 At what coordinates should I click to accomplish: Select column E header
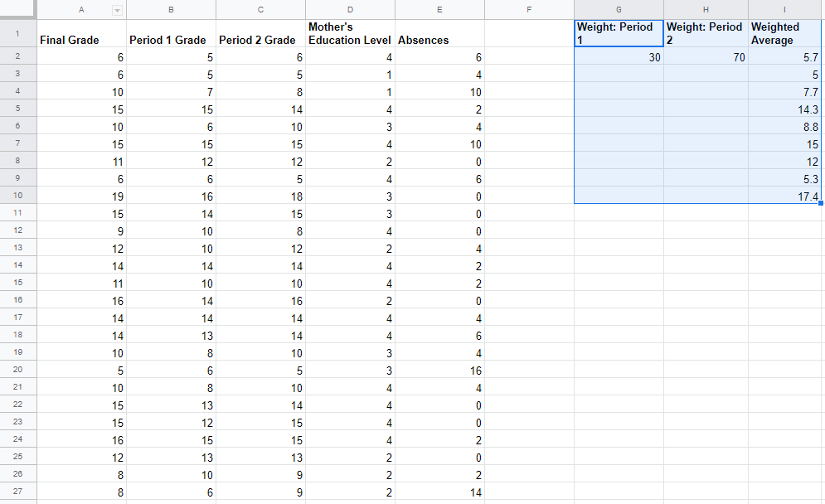(439, 9)
